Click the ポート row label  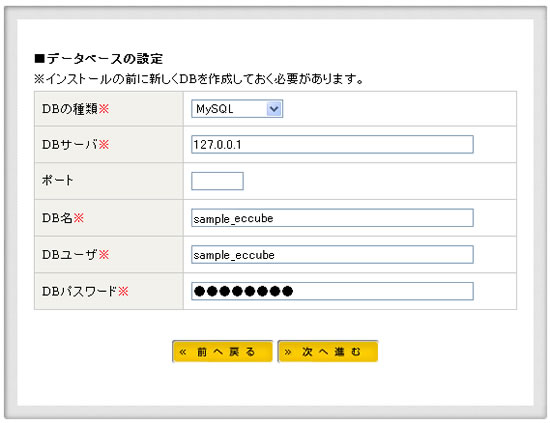coord(58,180)
